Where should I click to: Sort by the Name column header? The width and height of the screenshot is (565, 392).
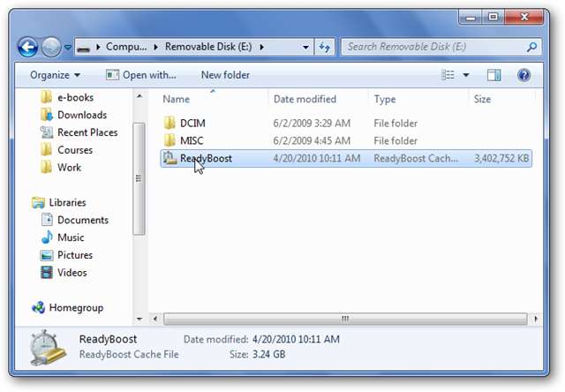click(x=176, y=99)
